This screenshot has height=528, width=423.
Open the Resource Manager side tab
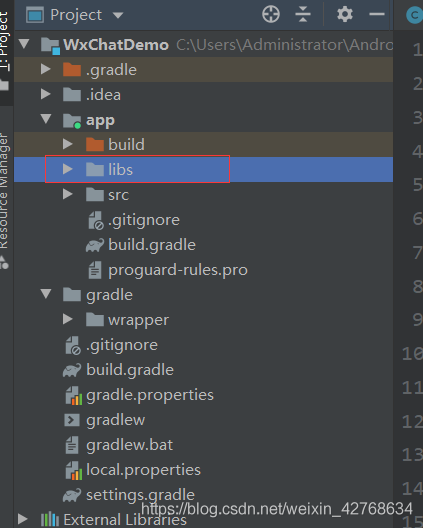click(3, 191)
